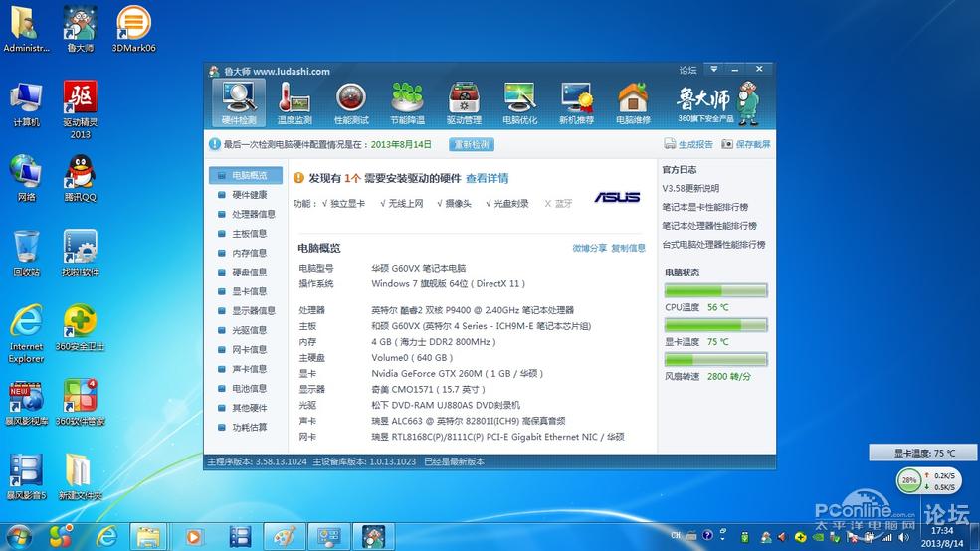This screenshot has height=551, width=980.
Task: Select 英特尔 酷睿2 双核 P9400 processor text
Action: (x=473, y=310)
